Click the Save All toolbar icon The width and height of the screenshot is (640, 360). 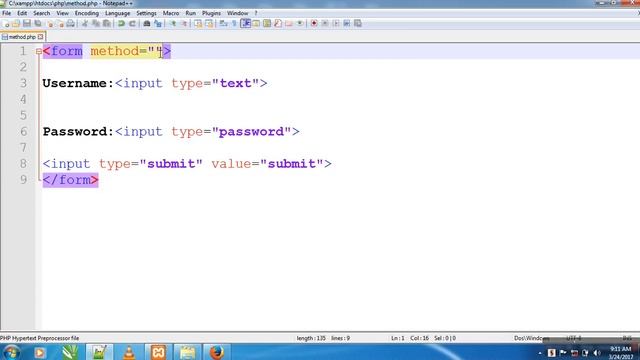38,24
